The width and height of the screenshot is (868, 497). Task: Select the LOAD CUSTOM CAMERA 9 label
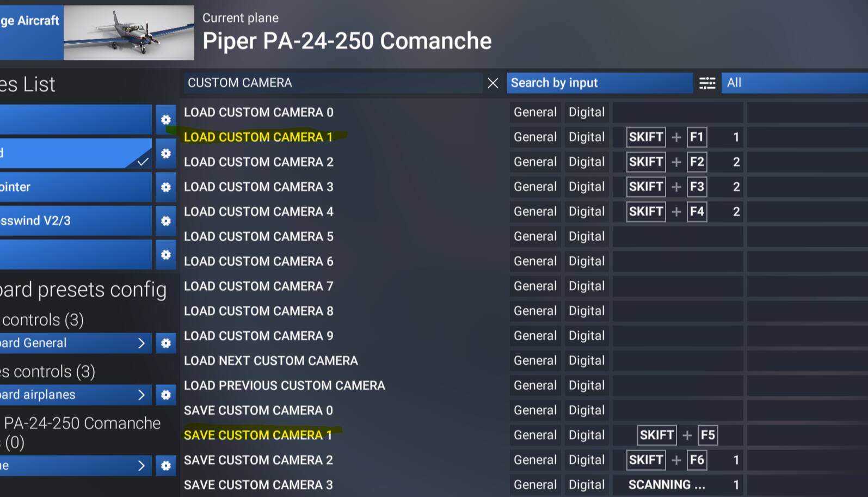pyautogui.click(x=258, y=336)
